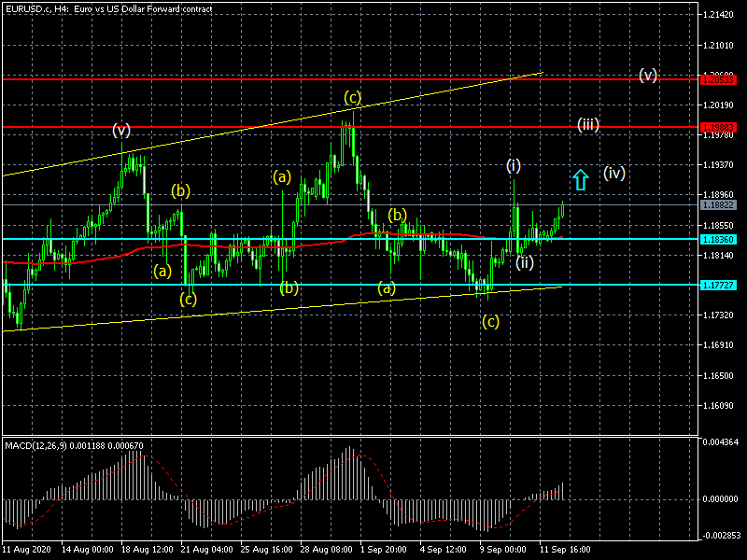This screenshot has height=560, width=747.
Task: Click the 11 Aug 2020 time label
Action: pyautogui.click(x=26, y=549)
